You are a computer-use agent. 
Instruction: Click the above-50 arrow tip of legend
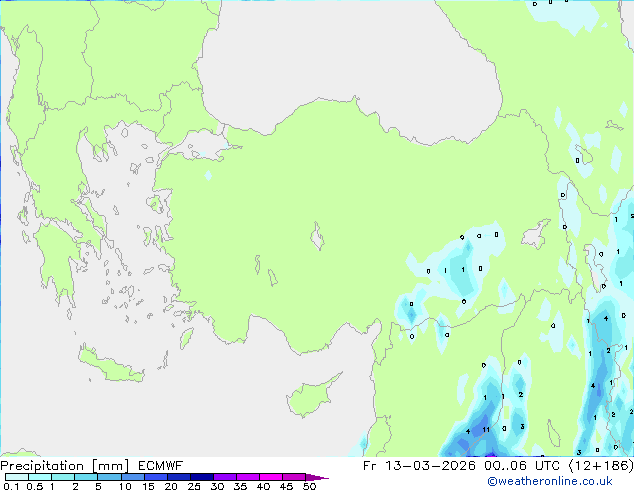pos(317,477)
